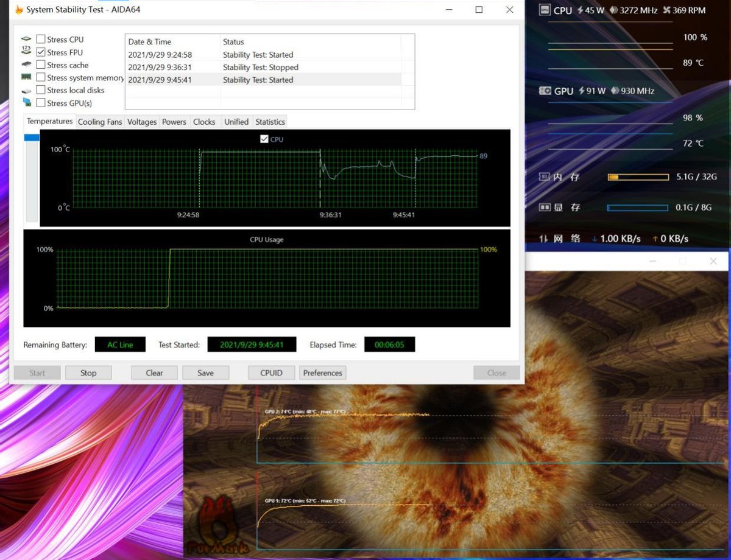Click the 3272 MHz CPU frequency readout

click(639, 10)
